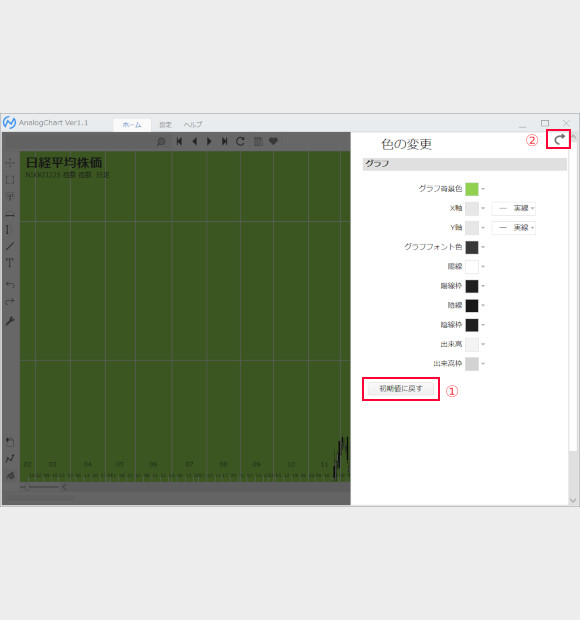The image size is (580, 620).
Task: Click 初期値に戻す button
Action: click(x=401, y=389)
